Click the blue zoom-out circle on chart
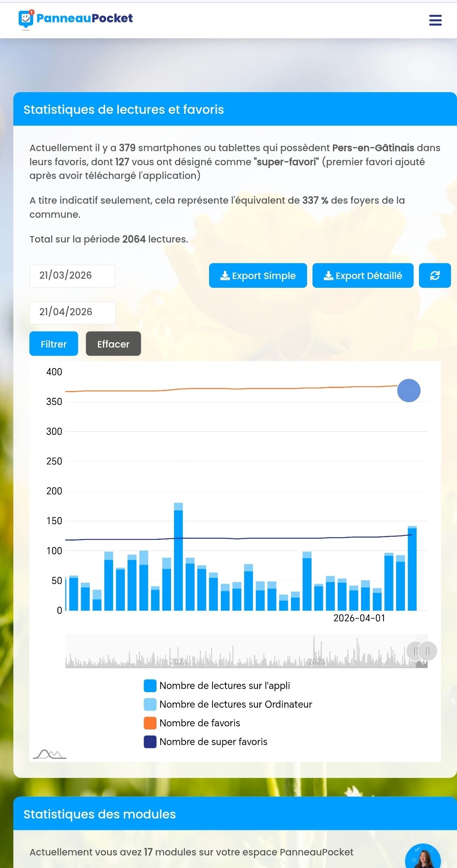This screenshot has width=457, height=868. pyautogui.click(x=409, y=391)
